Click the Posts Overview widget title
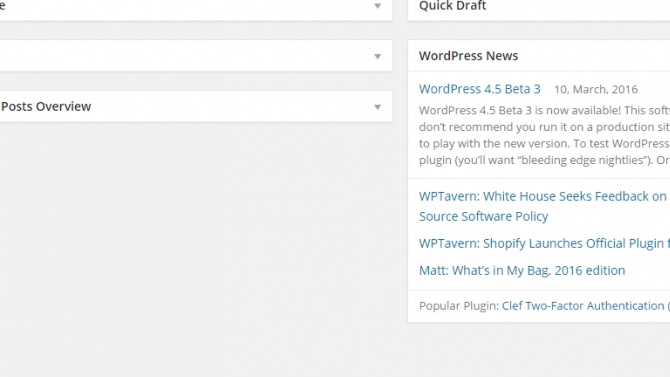Screen dimensions: 670x377 tap(46, 106)
